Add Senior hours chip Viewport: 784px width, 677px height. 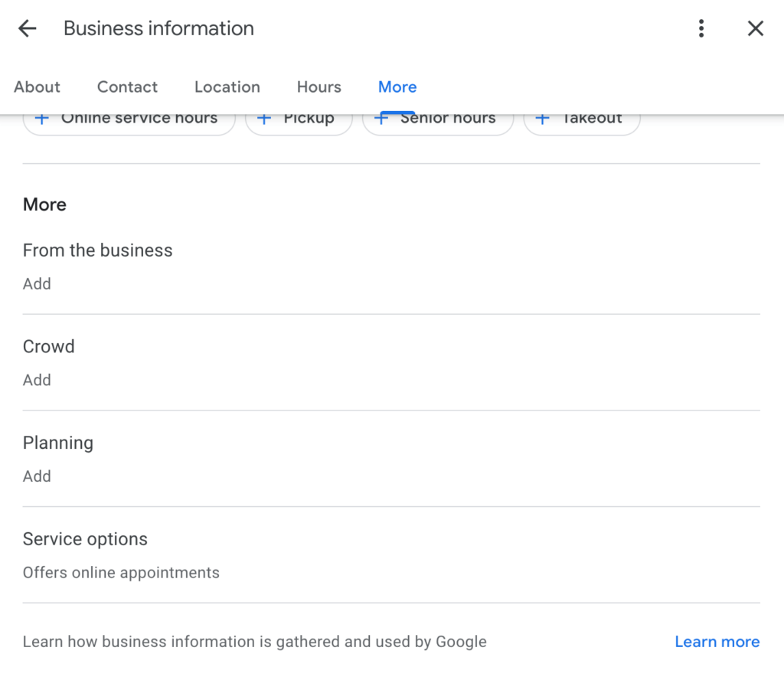pyautogui.click(x=438, y=124)
